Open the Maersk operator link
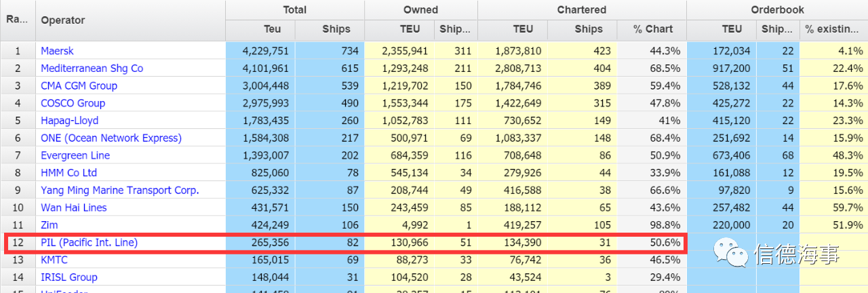Screen dimensions: 868x293 pos(57,51)
